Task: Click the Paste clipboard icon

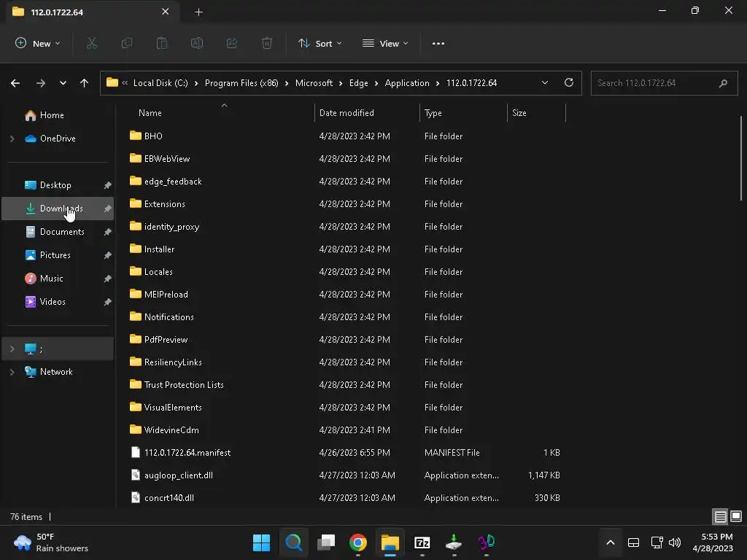Action: tap(162, 43)
